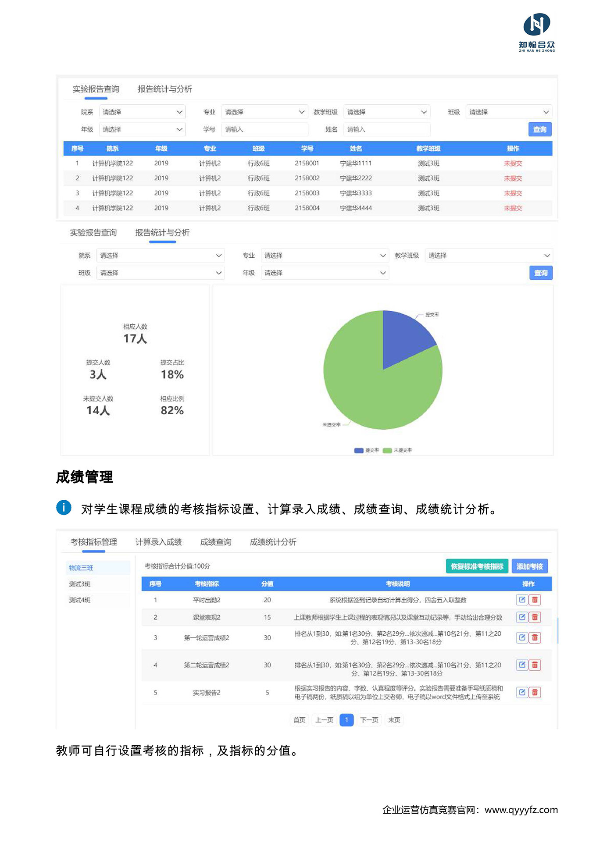Click the 学号 input field

point(265,130)
